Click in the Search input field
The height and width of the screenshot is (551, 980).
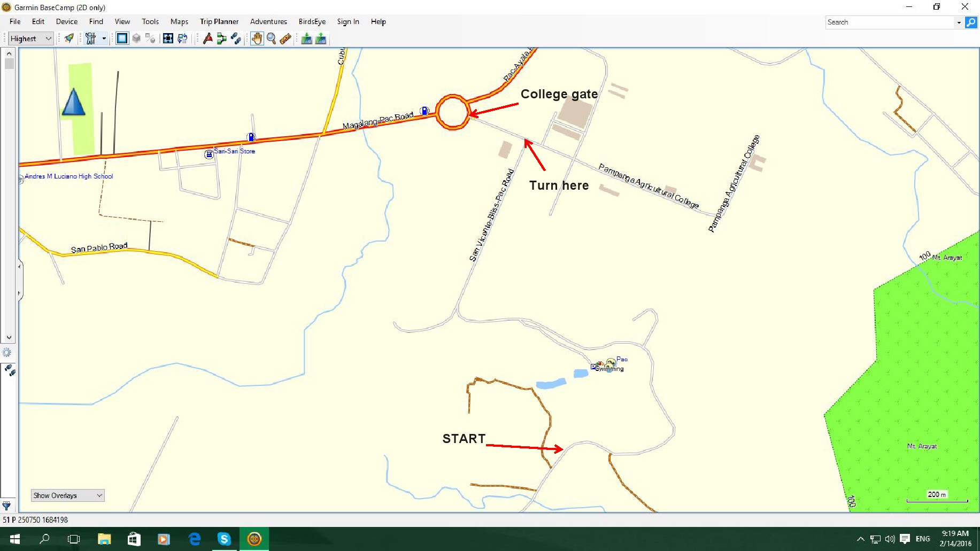click(x=890, y=22)
